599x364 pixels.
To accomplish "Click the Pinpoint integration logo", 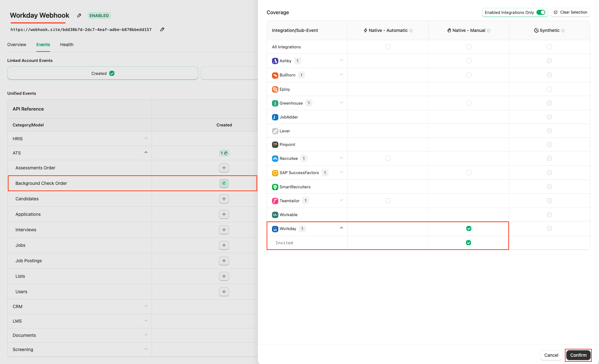I will tap(275, 145).
